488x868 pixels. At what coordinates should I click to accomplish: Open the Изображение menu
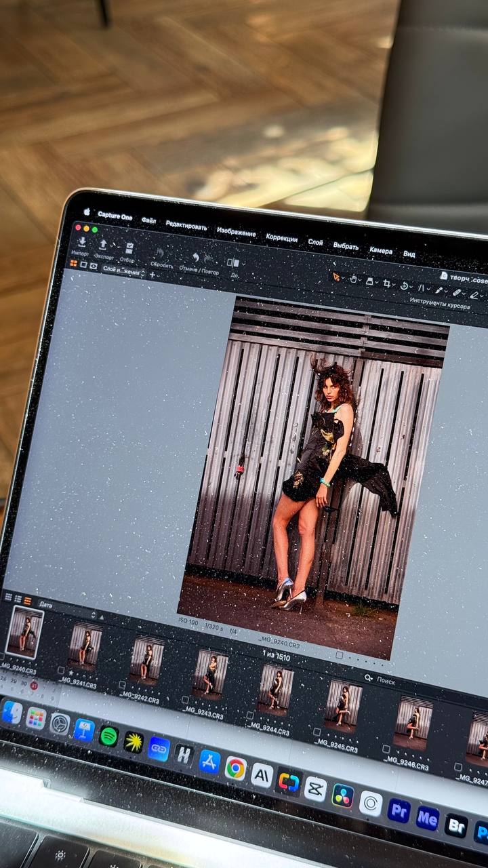(x=237, y=232)
